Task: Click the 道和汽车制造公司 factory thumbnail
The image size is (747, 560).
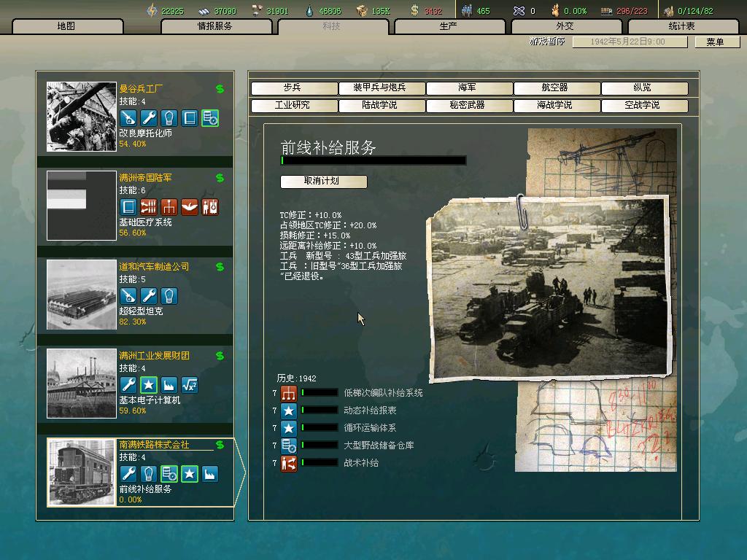Action: (x=82, y=295)
